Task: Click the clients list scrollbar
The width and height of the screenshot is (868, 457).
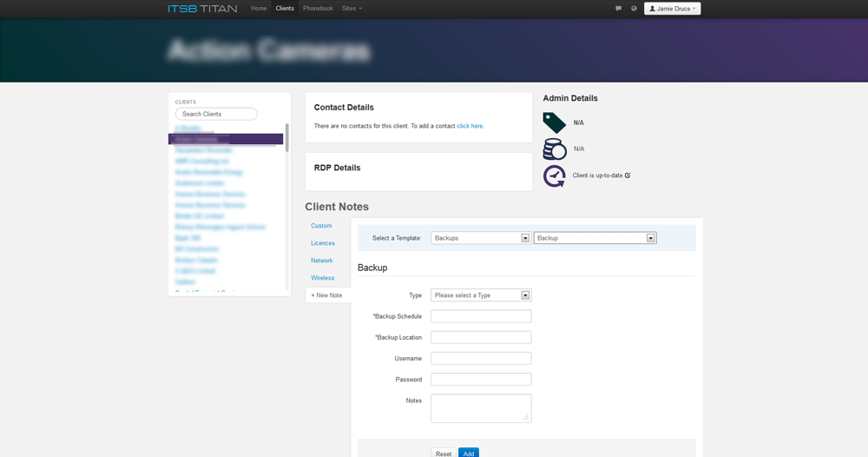Action: pos(286,139)
